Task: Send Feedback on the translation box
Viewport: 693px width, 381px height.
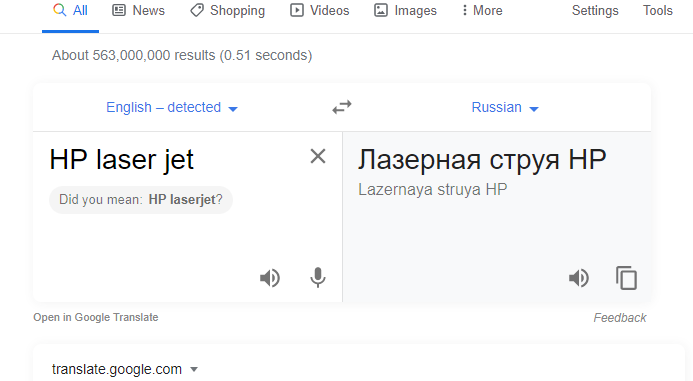Action: pos(620,318)
